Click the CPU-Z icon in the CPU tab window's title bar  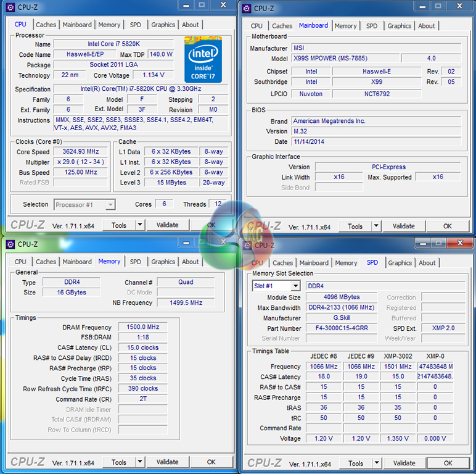click(10, 7)
